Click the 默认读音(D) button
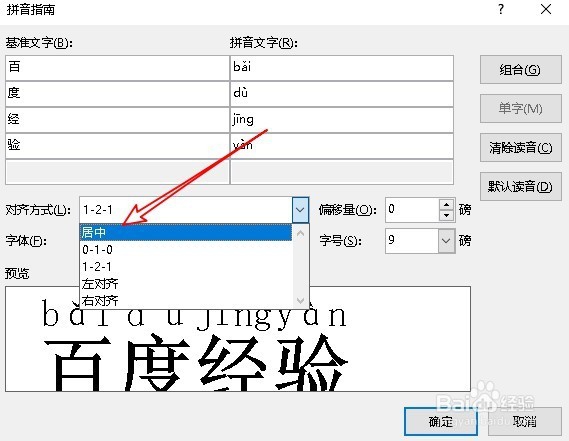The width and height of the screenshot is (569, 441). [520, 187]
